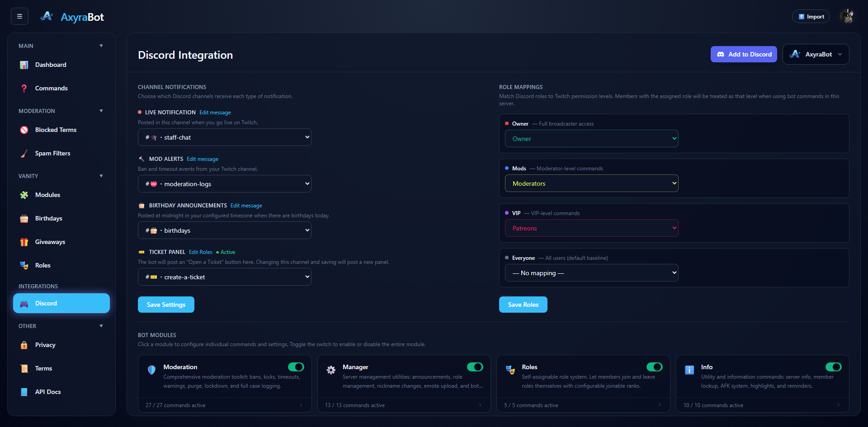Image resolution: width=868 pixels, height=427 pixels.
Task: Open API Docs page
Action: [61, 392]
